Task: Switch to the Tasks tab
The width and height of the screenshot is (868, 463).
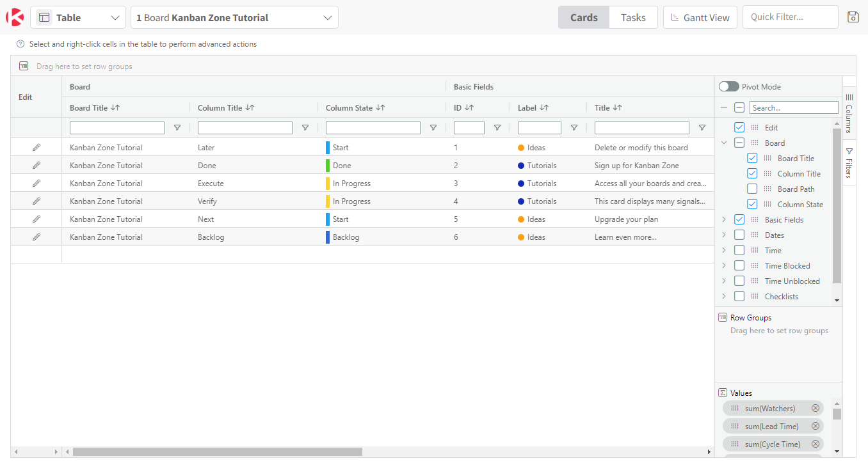Action: pos(633,17)
